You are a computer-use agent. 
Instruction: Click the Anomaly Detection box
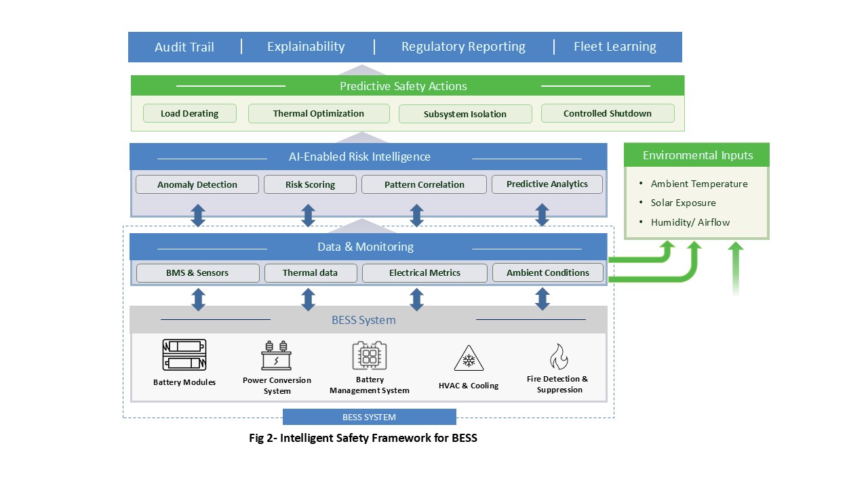click(197, 184)
